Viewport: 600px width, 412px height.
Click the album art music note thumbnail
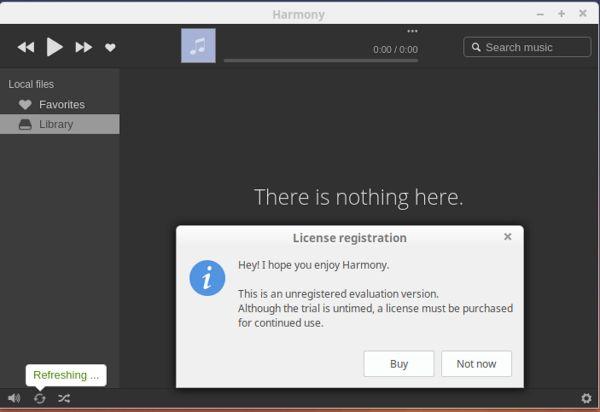click(198, 45)
